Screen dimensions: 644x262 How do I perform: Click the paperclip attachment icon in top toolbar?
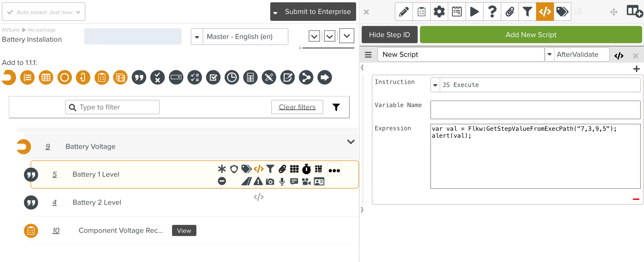[510, 12]
